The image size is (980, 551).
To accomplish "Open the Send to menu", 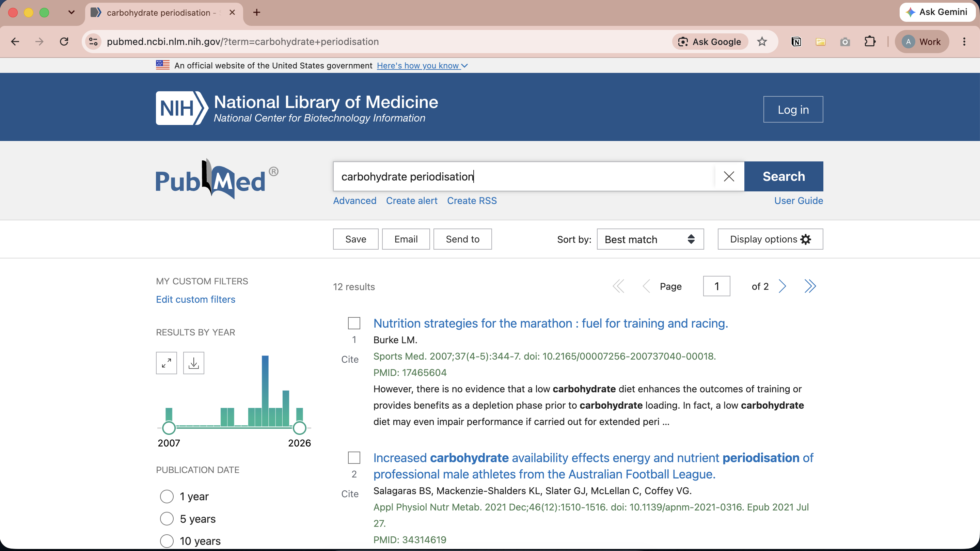I will [463, 239].
